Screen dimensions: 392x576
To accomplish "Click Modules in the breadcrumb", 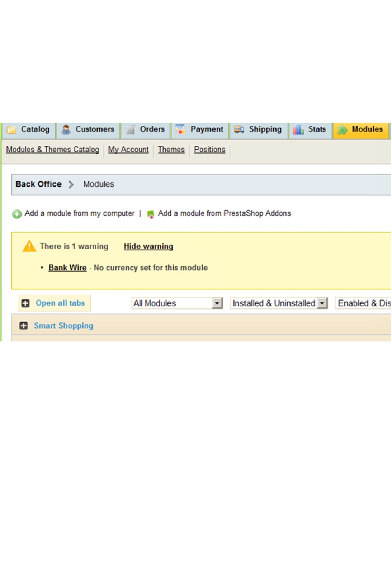I will coord(99,184).
